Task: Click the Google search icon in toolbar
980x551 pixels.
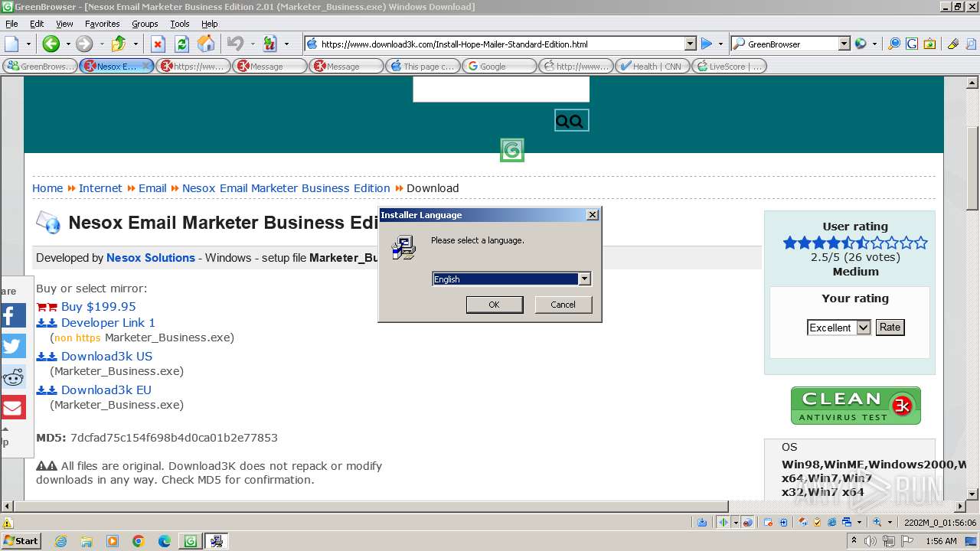Action: tap(911, 44)
